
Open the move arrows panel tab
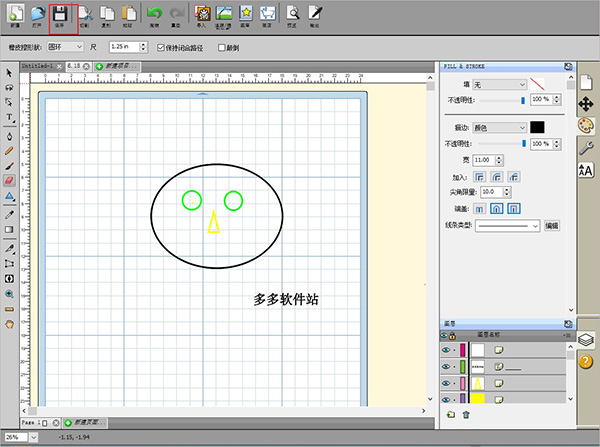point(586,104)
